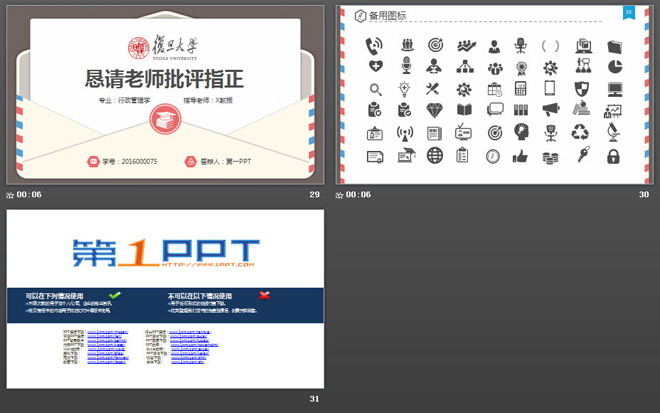The width and height of the screenshot is (660, 413).
Task: Click the binders row icon
Action: pyautogui.click(x=521, y=110)
